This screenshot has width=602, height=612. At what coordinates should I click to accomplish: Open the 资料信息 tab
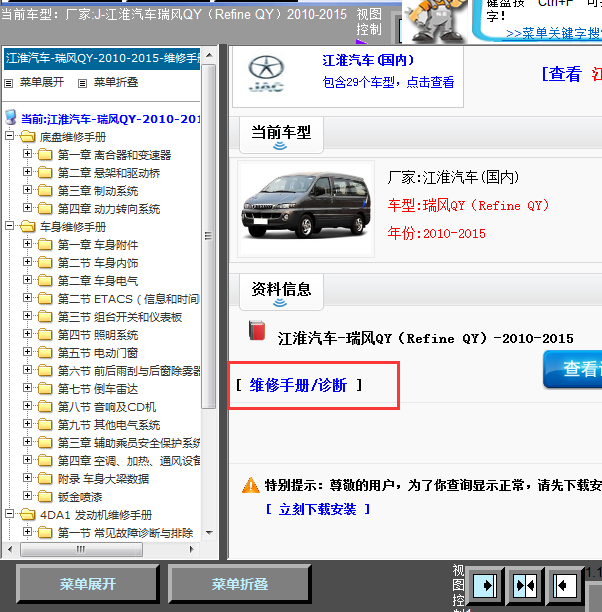(x=281, y=292)
